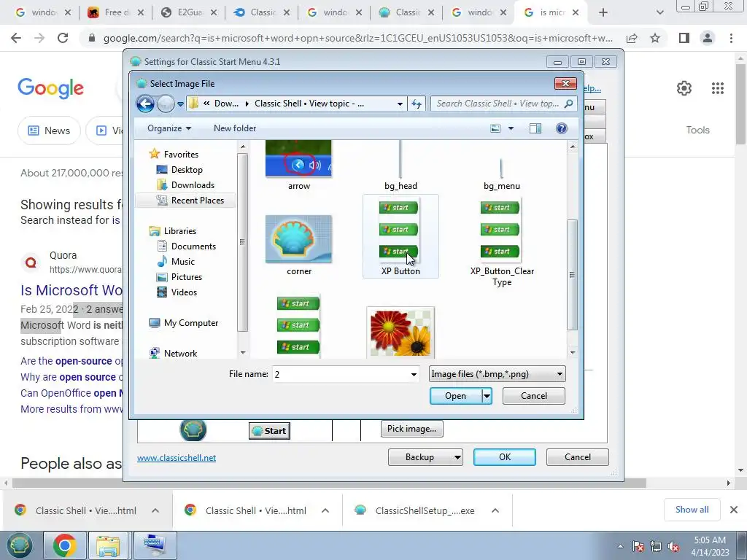Switch to the Free d browser tab
The image size is (747, 560).
coord(115,12)
